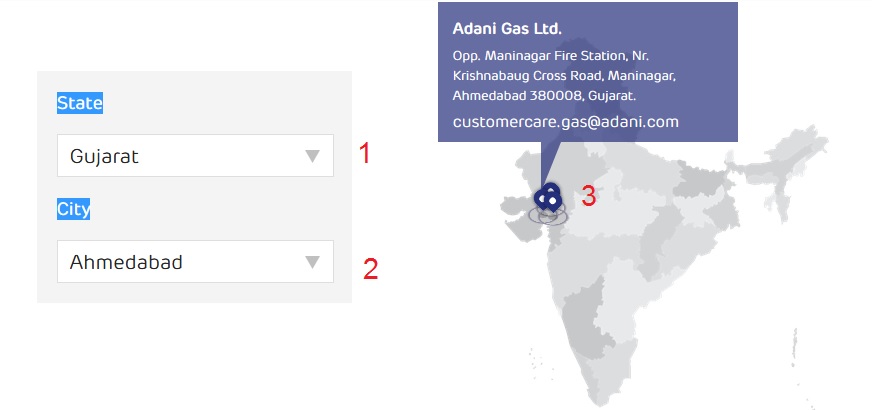Screen dimensions: 872x410
Task: Click the red annotation number 1
Action: point(364,154)
